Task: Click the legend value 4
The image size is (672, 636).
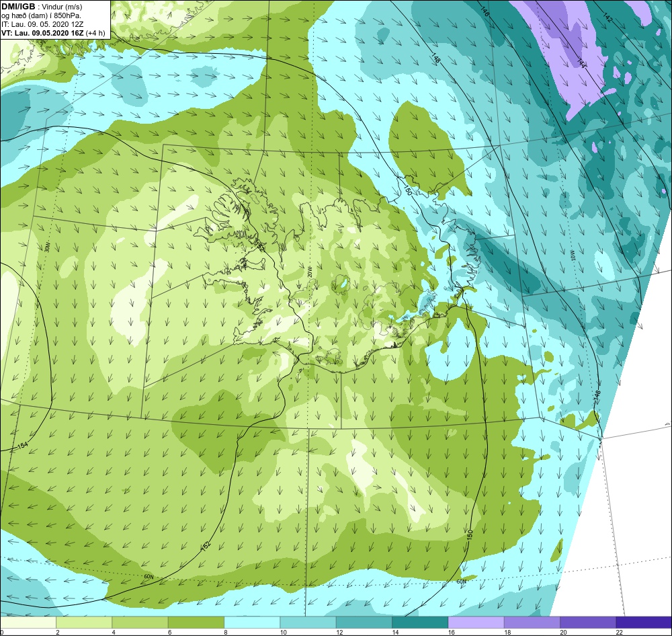Action: pyautogui.click(x=114, y=632)
